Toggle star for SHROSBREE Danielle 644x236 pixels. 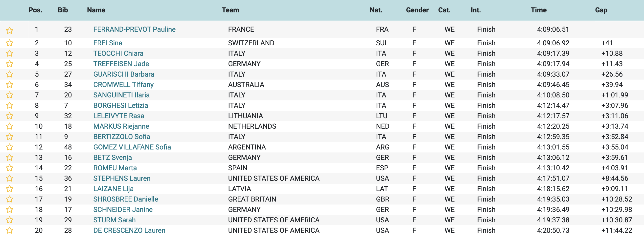[9, 199]
